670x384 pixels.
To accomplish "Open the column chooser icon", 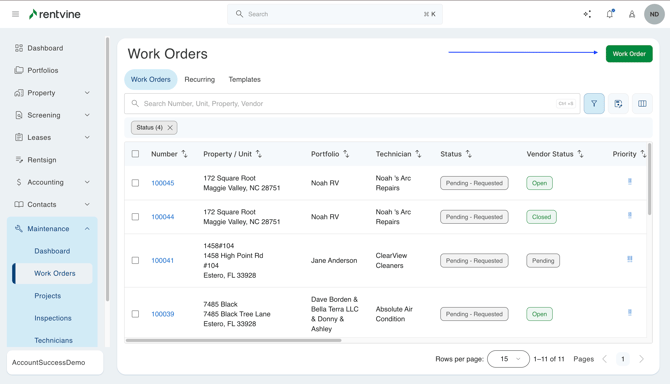I will pos(642,103).
